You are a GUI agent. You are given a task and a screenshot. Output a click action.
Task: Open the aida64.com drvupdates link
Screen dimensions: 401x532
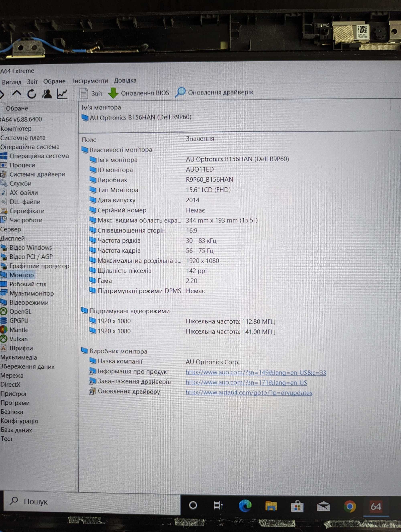click(249, 393)
